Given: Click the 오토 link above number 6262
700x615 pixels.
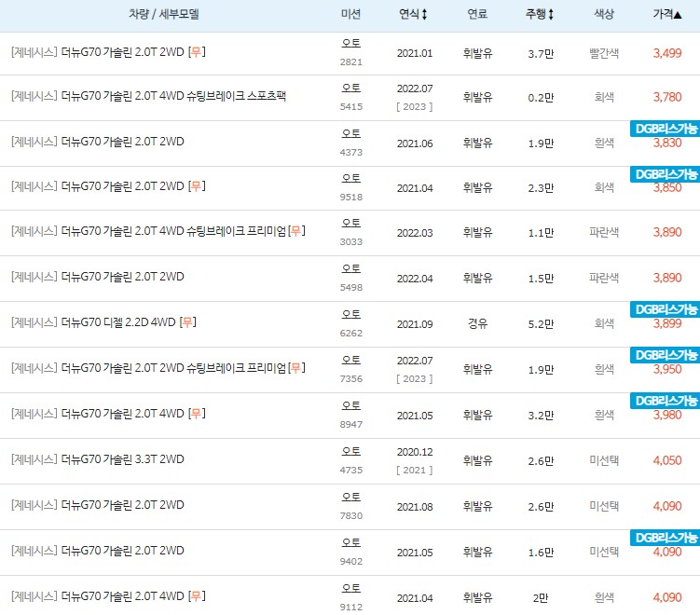Looking at the screenshot, I should pyautogui.click(x=350, y=314).
